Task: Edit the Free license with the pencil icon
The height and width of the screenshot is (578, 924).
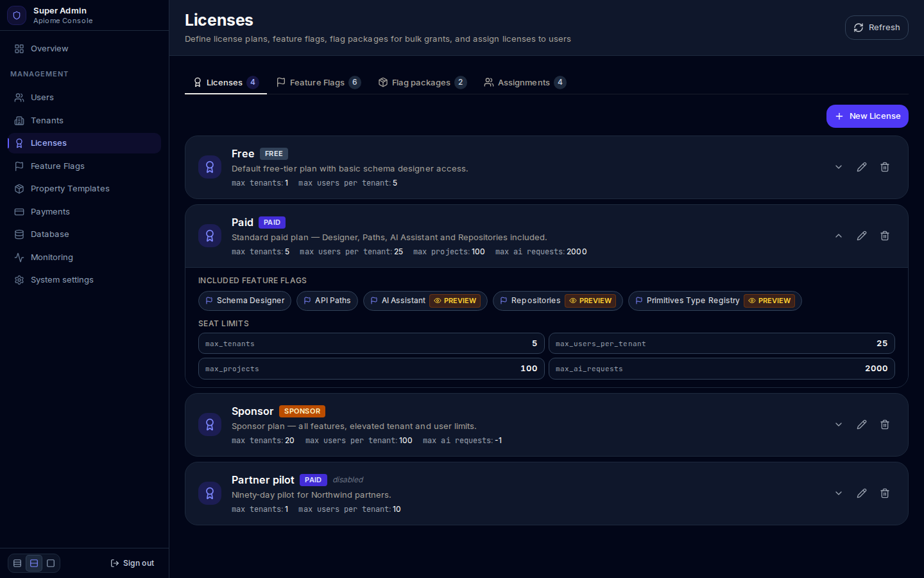Action: pos(862,167)
